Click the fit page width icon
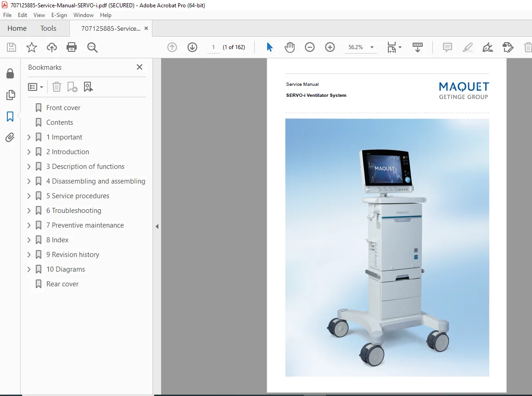The height and width of the screenshot is (396, 532). click(392, 47)
